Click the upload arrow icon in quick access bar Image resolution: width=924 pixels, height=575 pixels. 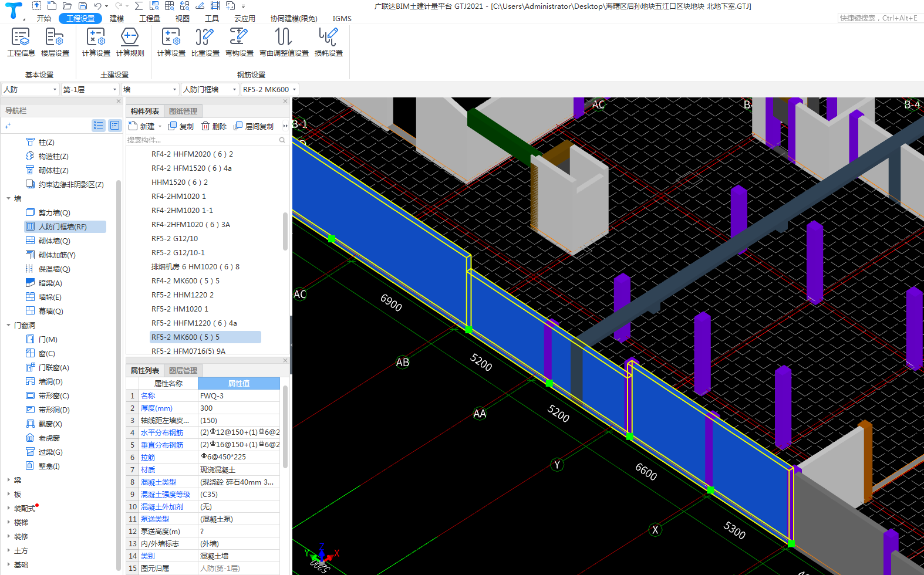click(36, 6)
